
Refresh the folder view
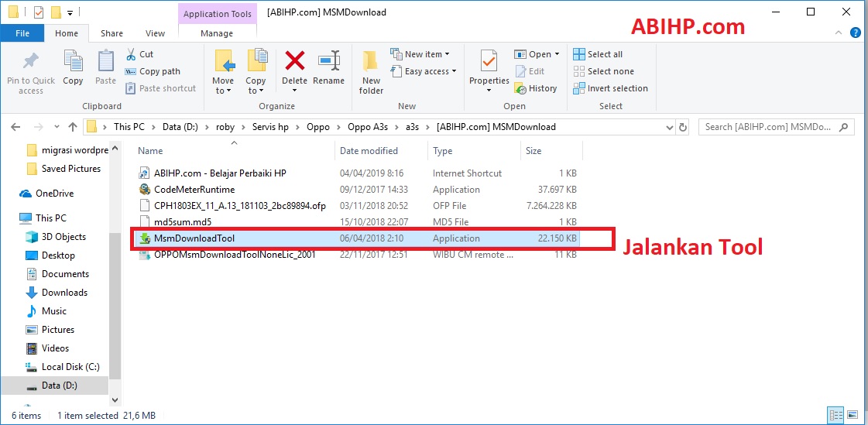point(683,127)
